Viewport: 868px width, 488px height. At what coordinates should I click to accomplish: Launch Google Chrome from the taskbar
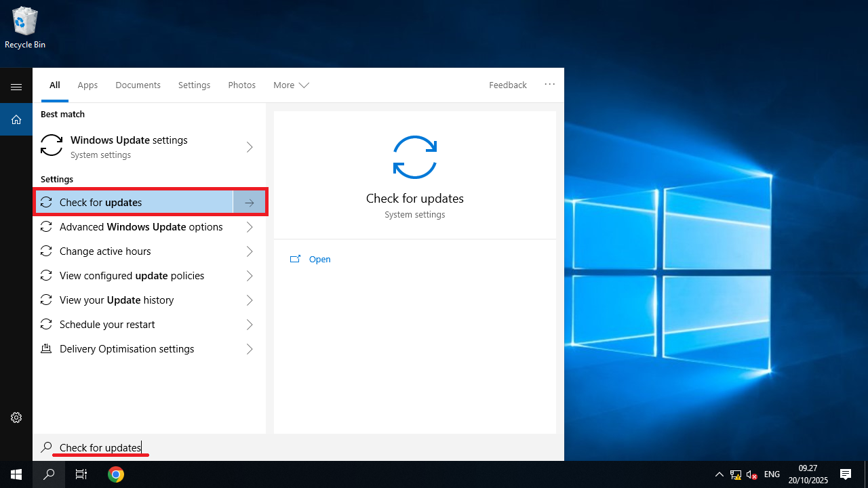116,474
